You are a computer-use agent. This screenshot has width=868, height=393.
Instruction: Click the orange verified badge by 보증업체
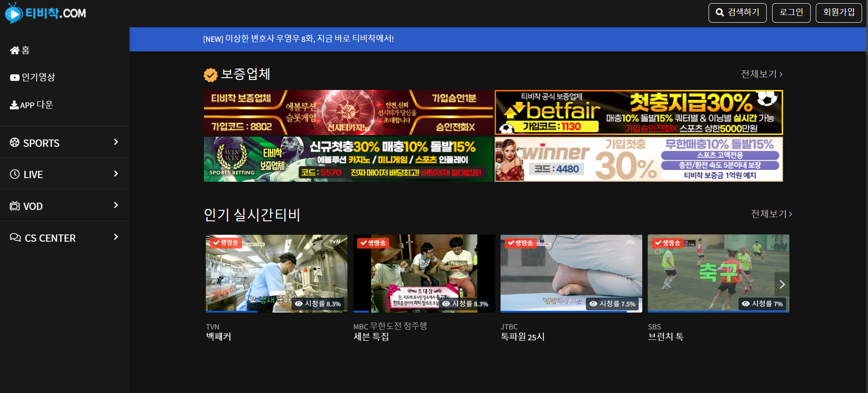point(210,75)
